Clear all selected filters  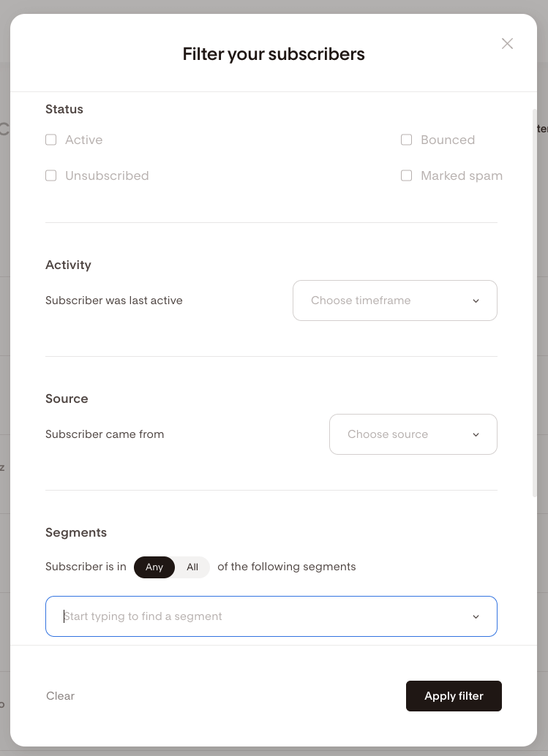click(61, 696)
